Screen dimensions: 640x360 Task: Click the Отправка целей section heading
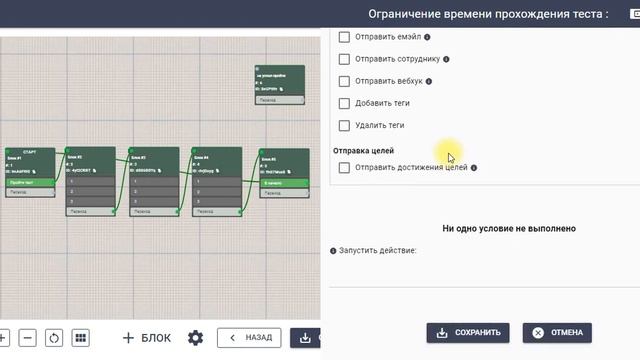tap(363, 151)
